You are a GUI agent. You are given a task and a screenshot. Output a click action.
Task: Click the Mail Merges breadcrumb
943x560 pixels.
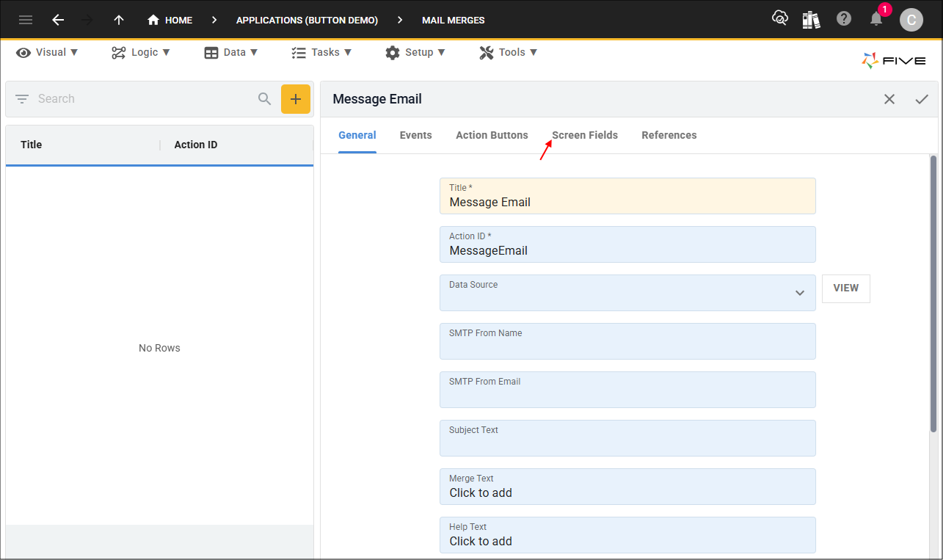tap(453, 20)
